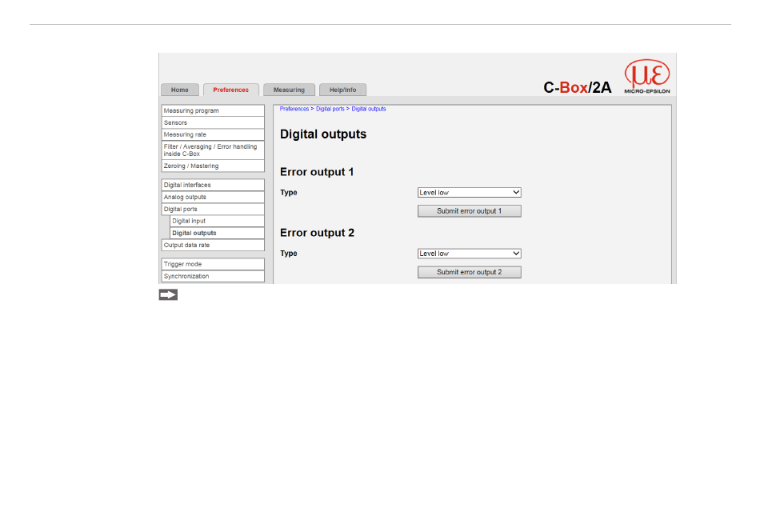Click the Error output 2 heading
Viewport: 760px width, 532px height.
coord(317,233)
